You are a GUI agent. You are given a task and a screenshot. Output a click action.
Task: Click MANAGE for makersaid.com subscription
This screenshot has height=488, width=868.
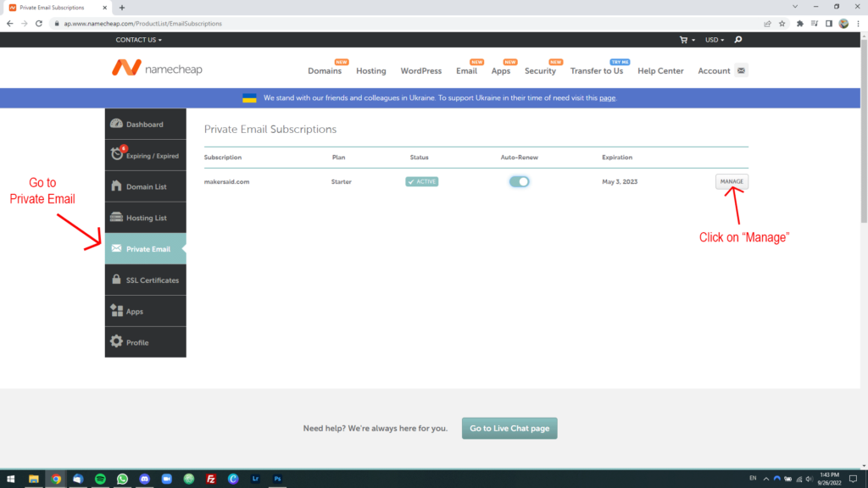(x=732, y=181)
